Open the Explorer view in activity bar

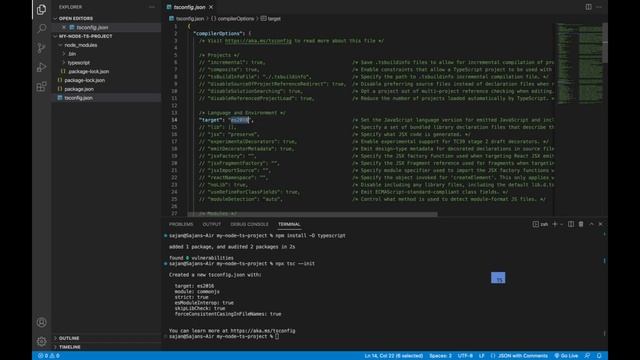(41, 9)
